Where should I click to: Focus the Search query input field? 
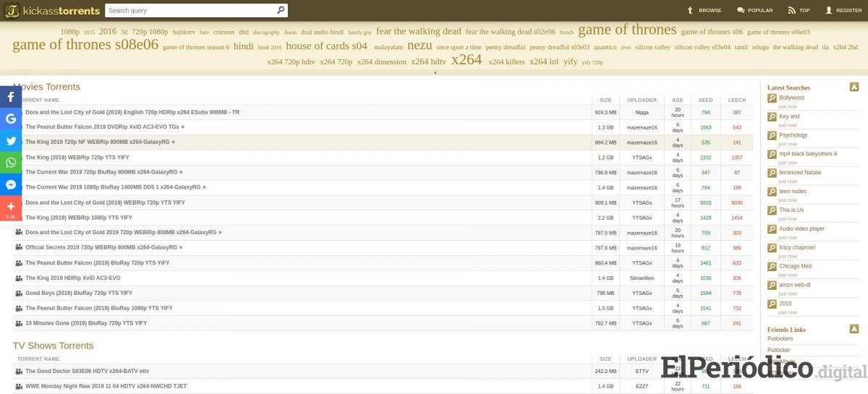coord(190,10)
